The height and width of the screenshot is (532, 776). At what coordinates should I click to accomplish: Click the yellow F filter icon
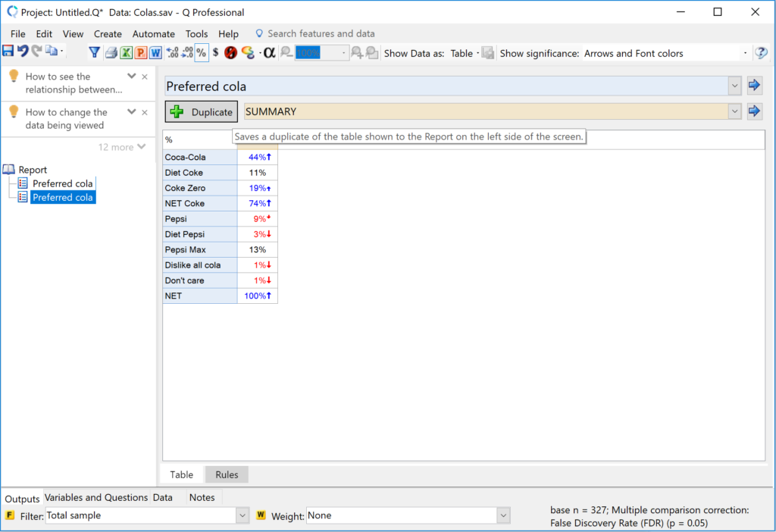pyautogui.click(x=9, y=515)
